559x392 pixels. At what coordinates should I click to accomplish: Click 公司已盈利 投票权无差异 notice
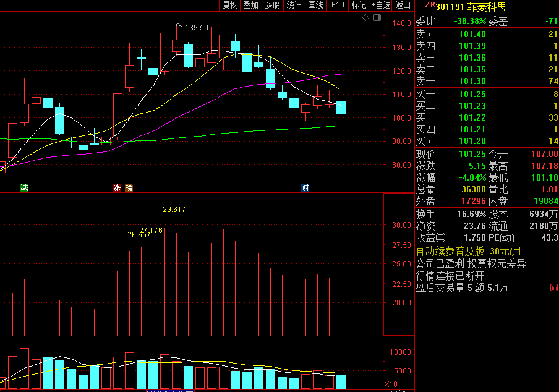471,264
